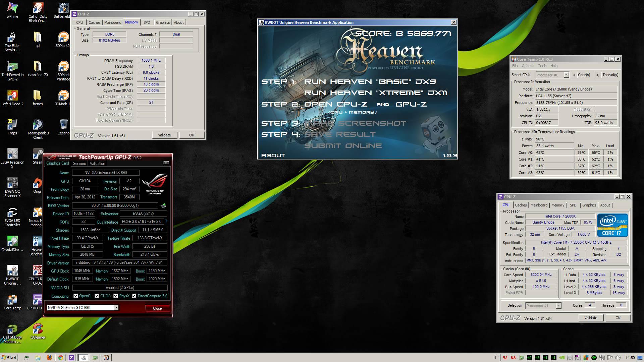Toggle DirectCompute 5.0 checkbox

coord(134,296)
